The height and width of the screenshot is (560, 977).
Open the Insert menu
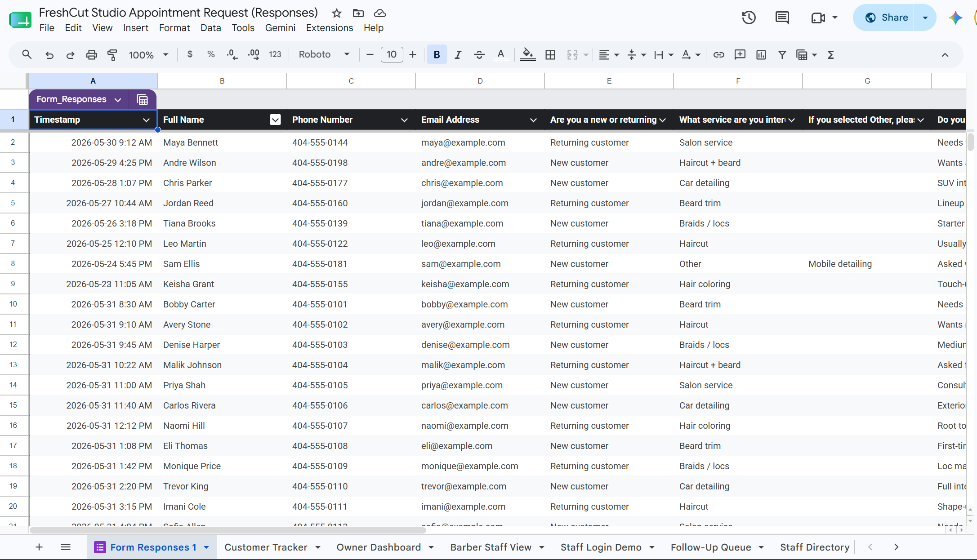pos(136,28)
